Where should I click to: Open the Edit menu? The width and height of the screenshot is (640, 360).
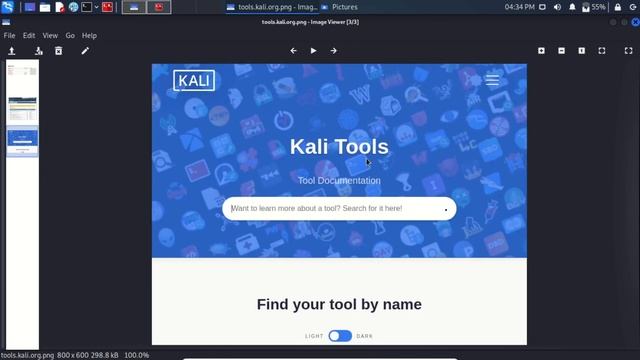[29, 36]
